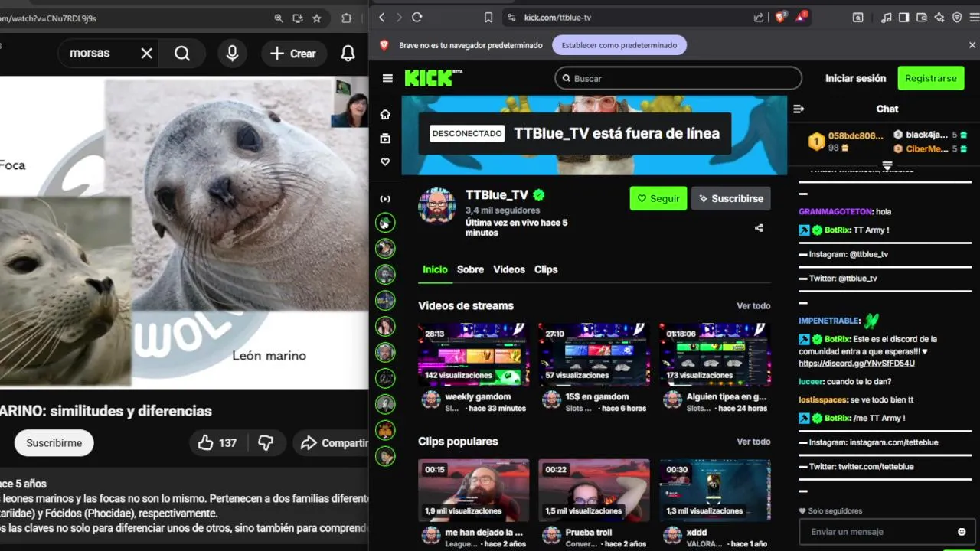Screen dimensions: 980x551
Task: Open the '15$ en gamdom' stream thumbnail
Action: 594,354
